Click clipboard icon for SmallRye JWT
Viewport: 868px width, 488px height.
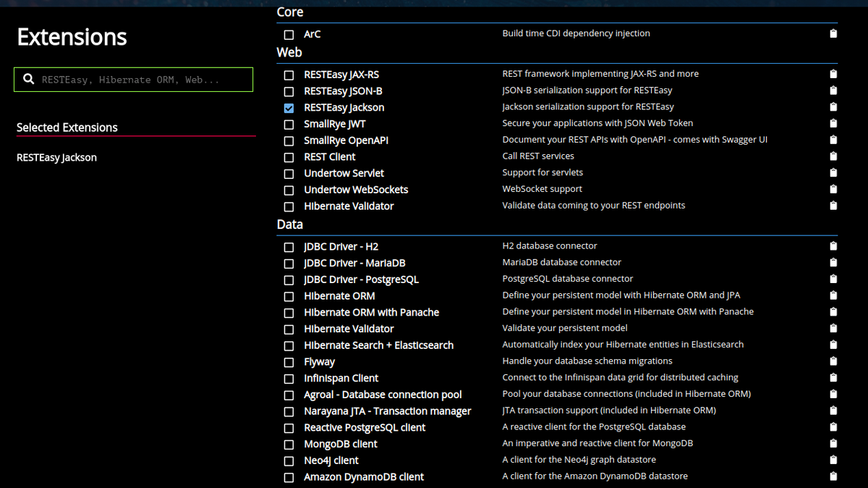click(833, 123)
